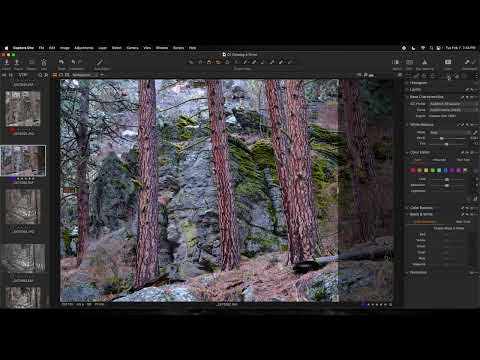The width and height of the screenshot is (480, 360).
Task: Switch viewer to multi-view icon
Action: (55, 75)
